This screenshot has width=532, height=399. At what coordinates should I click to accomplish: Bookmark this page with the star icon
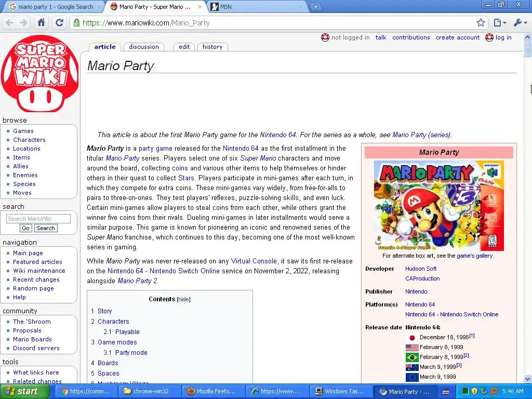tap(481, 23)
